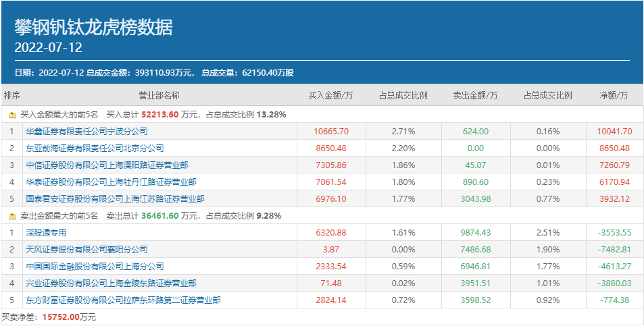Open 东方财富证券股份有限公司拉萨东环路第二证券营业部 link

[x=123, y=300]
